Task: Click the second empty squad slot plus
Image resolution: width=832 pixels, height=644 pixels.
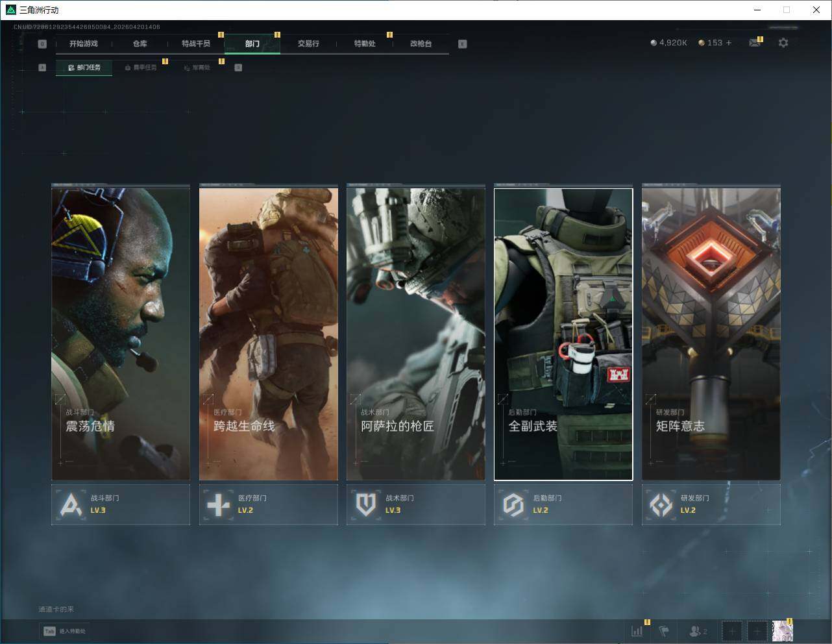Action: pos(757,631)
